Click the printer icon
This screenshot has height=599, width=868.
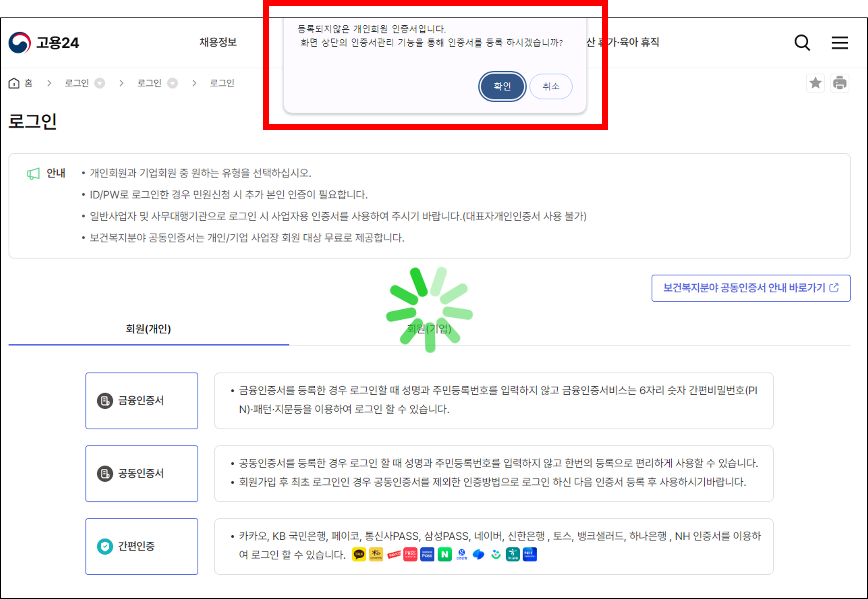tap(839, 83)
